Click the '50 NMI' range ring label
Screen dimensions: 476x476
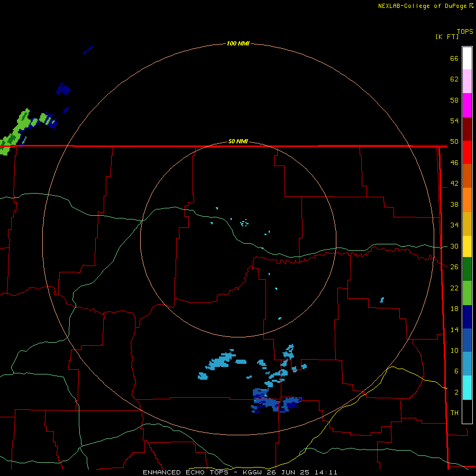(x=238, y=141)
